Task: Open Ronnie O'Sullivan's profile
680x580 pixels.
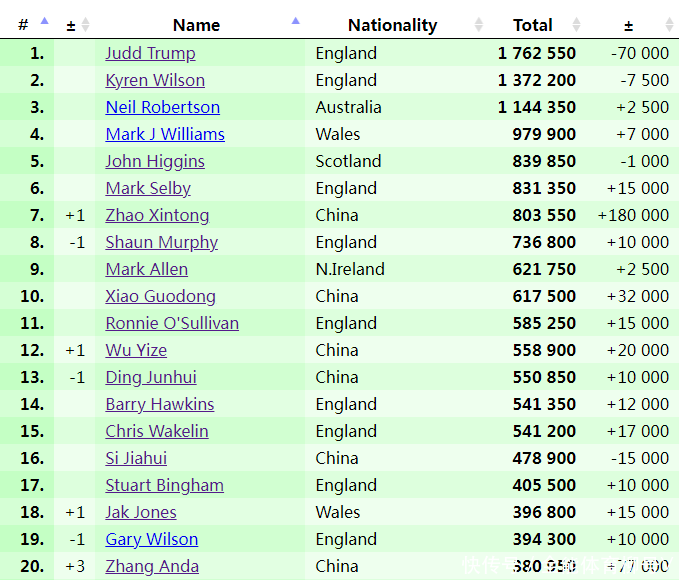Action: coord(172,323)
